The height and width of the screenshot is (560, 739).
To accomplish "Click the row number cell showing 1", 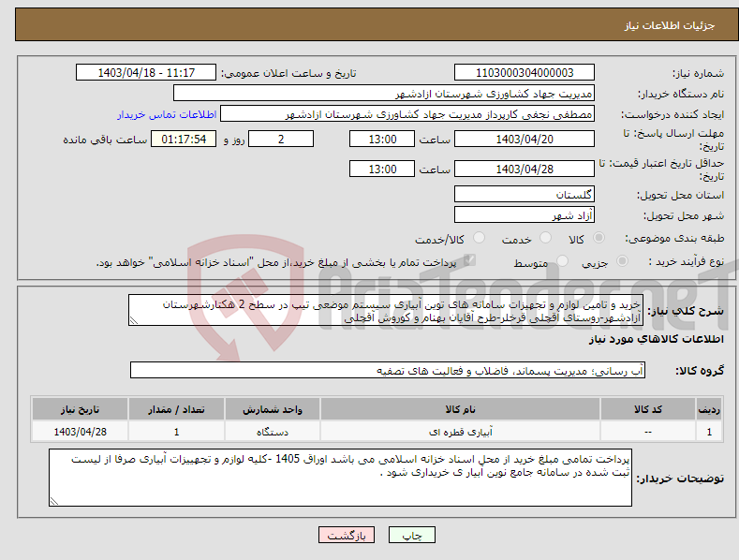I will click(x=709, y=432).
